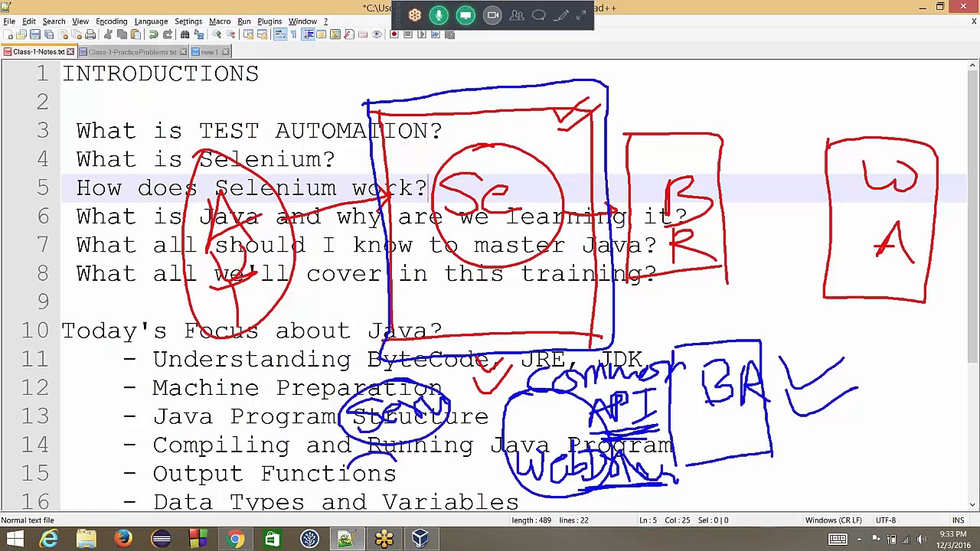Open the Encoding menu
980x551 pixels.
point(111,21)
